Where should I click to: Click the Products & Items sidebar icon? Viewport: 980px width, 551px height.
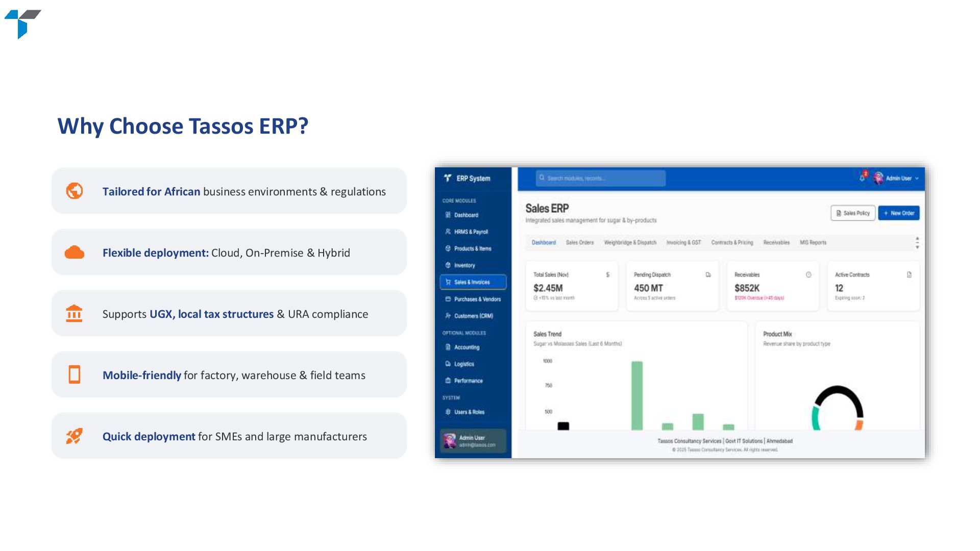click(x=448, y=248)
